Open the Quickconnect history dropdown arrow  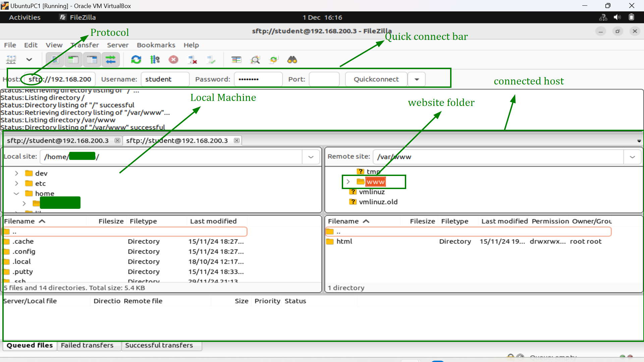click(417, 79)
